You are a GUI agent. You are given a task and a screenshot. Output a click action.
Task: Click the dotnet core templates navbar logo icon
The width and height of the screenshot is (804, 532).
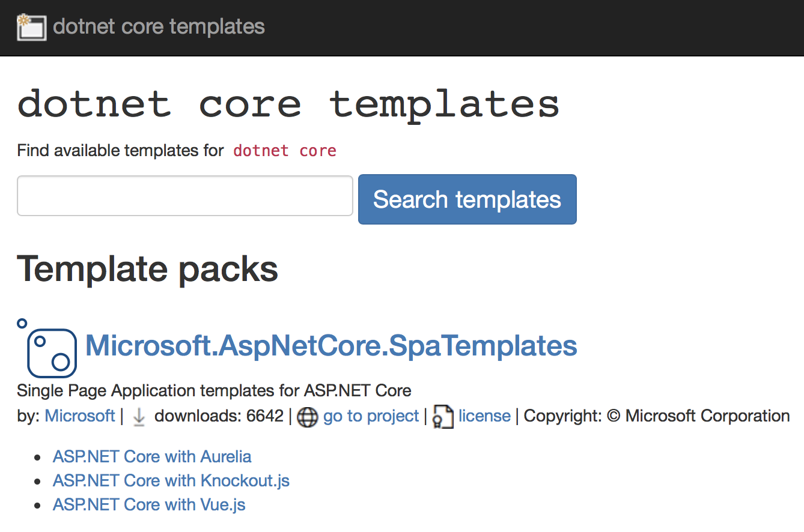click(32, 27)
